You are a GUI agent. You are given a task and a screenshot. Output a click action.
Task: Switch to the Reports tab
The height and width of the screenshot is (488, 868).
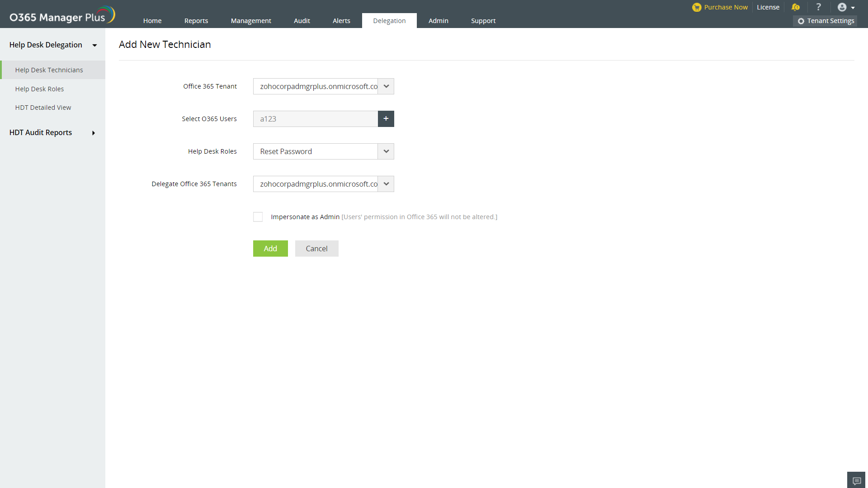pyautogui.click(x=196, y=21)
